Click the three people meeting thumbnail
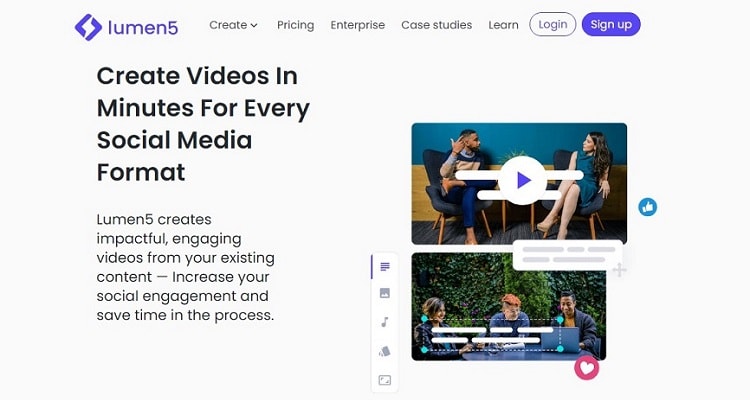This screenshot has height=400, width=750. 508,307
